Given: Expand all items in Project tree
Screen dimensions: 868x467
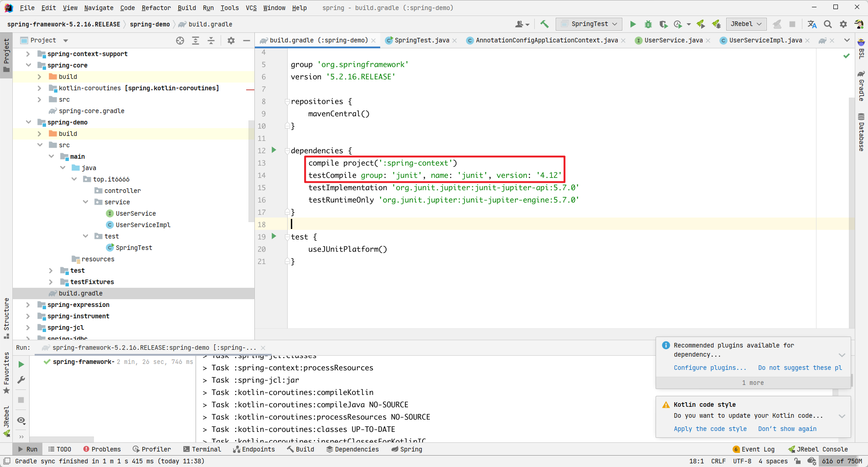Looking at the screenshot, I should tap(196, 41).
